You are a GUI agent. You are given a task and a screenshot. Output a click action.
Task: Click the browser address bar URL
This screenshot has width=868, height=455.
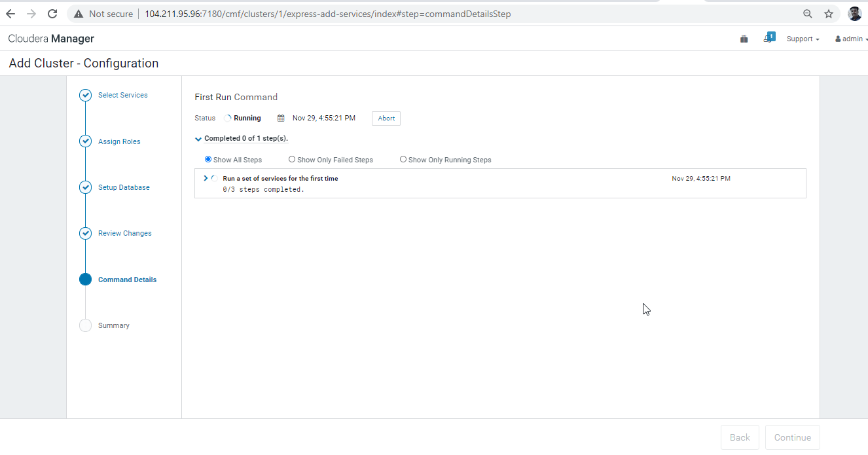pos(328,14)
